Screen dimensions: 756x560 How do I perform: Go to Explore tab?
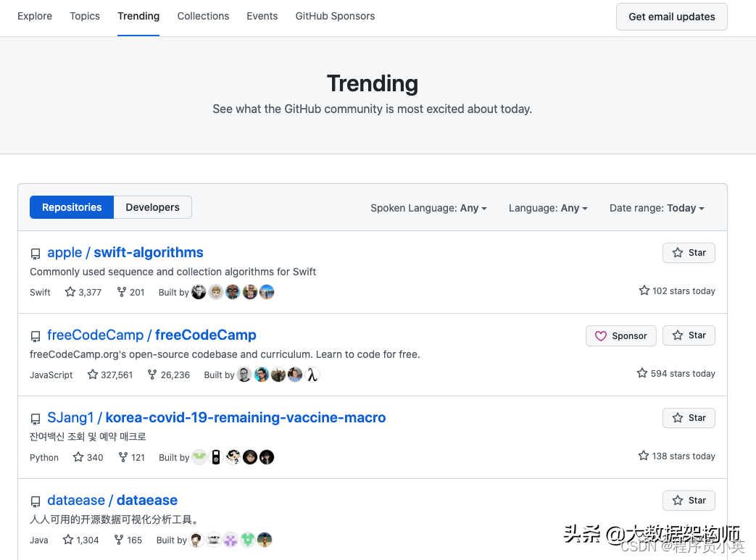point(35,16)
